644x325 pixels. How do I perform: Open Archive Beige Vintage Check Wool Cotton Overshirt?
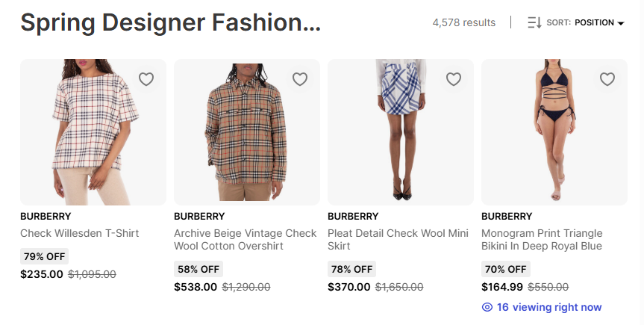click(x=246, y=240)
